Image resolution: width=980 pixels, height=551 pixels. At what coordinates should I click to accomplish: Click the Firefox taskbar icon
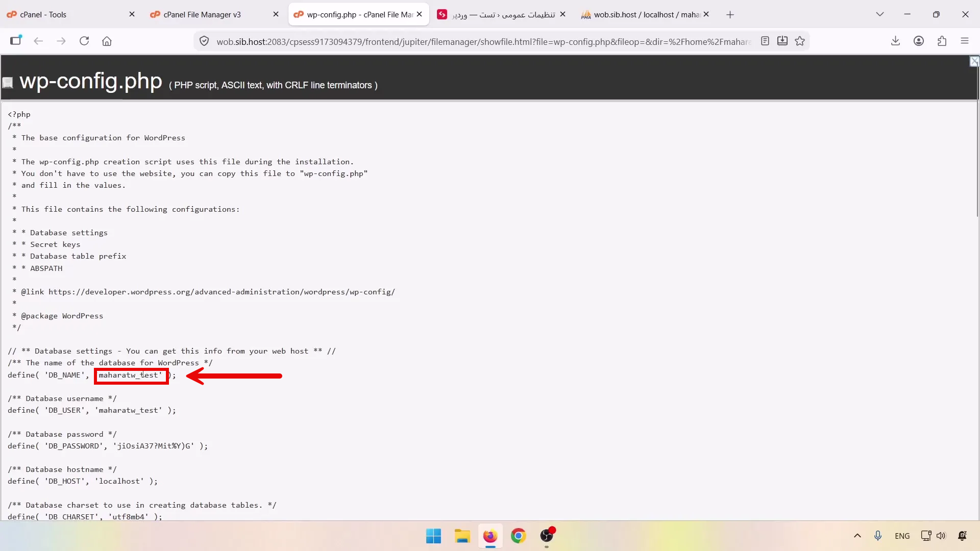click(x=490, y=536)
